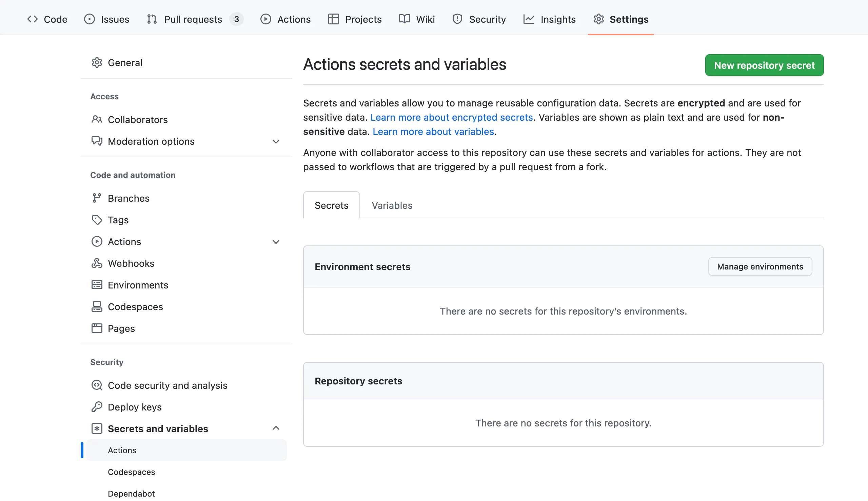868x501 pixels.
Task: Click the Wiki book icon
Action: click(x=405, y=19)
